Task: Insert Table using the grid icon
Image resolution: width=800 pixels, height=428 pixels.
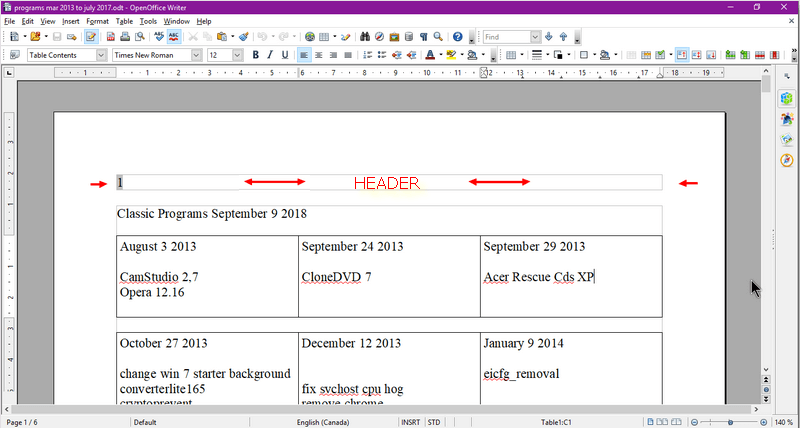Action: coord(324,37)
